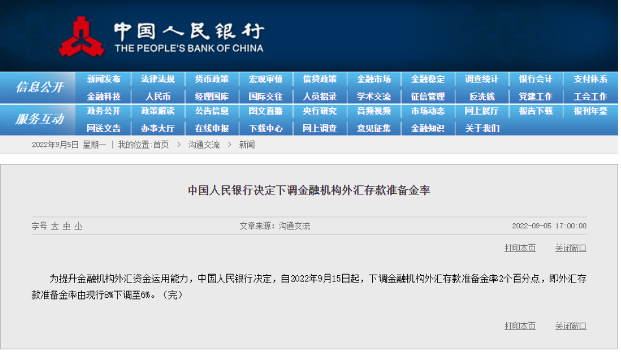Open 政策解读 page
621x364 pixels.
(x=158, y=111)
